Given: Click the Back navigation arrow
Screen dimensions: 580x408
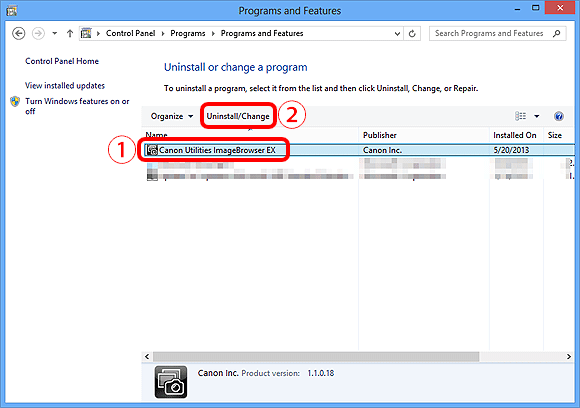Looking at the screenshot, I should tap(18, 33).
